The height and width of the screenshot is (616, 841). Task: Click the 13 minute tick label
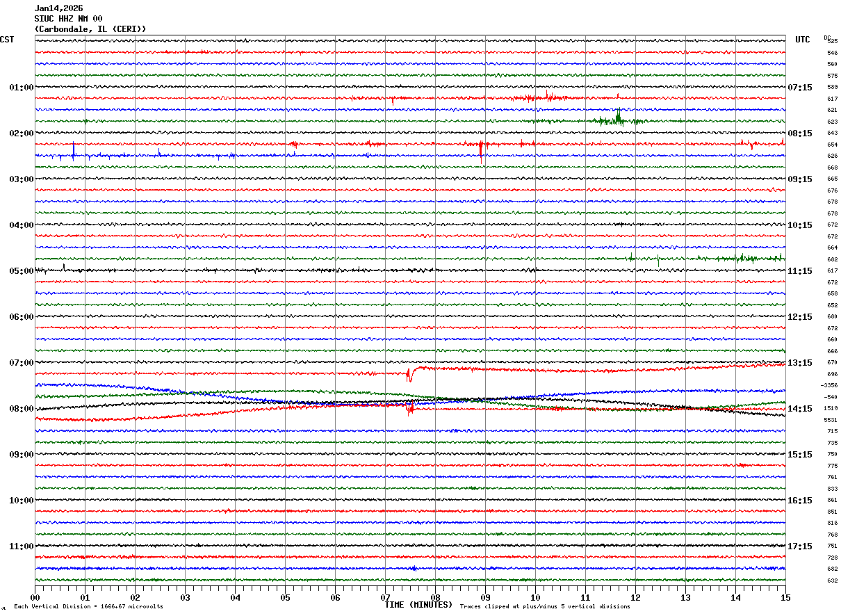[x=686, y=597]
